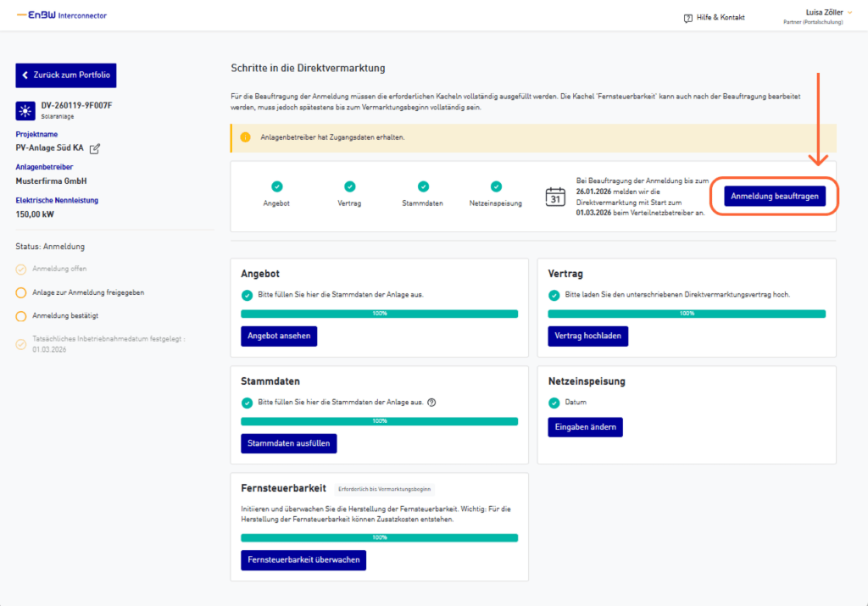
Task: Click the calendar icon in the steps bar
Action: tap(555, 197)
